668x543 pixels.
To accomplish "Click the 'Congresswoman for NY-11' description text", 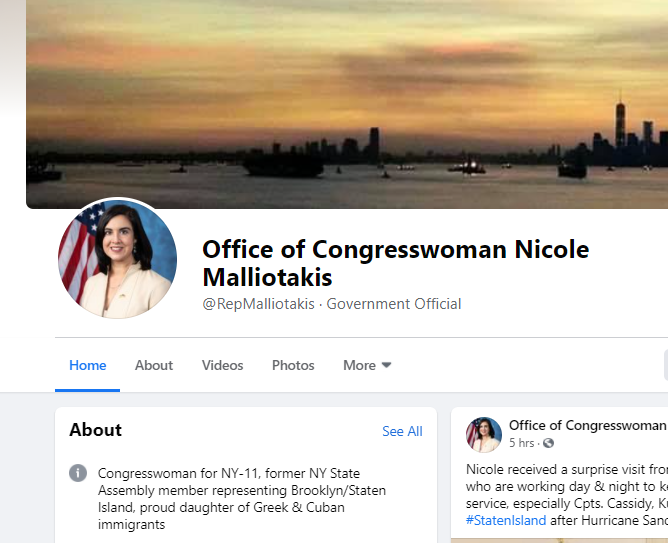I will click(x=242, y=499).
